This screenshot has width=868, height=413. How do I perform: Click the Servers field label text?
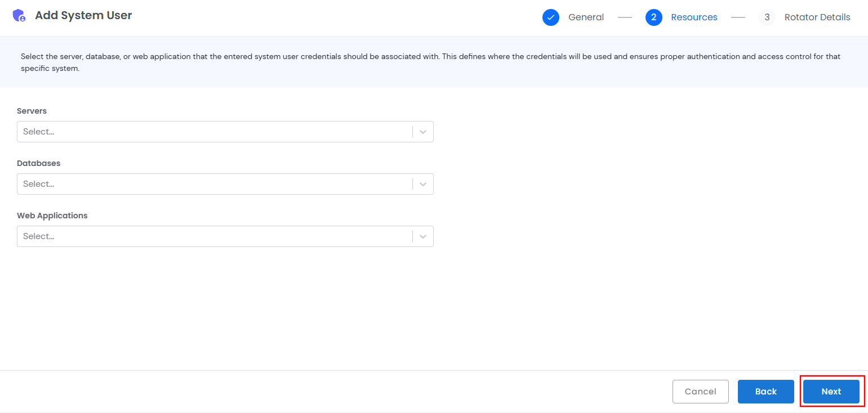click(x=32, y=111)
